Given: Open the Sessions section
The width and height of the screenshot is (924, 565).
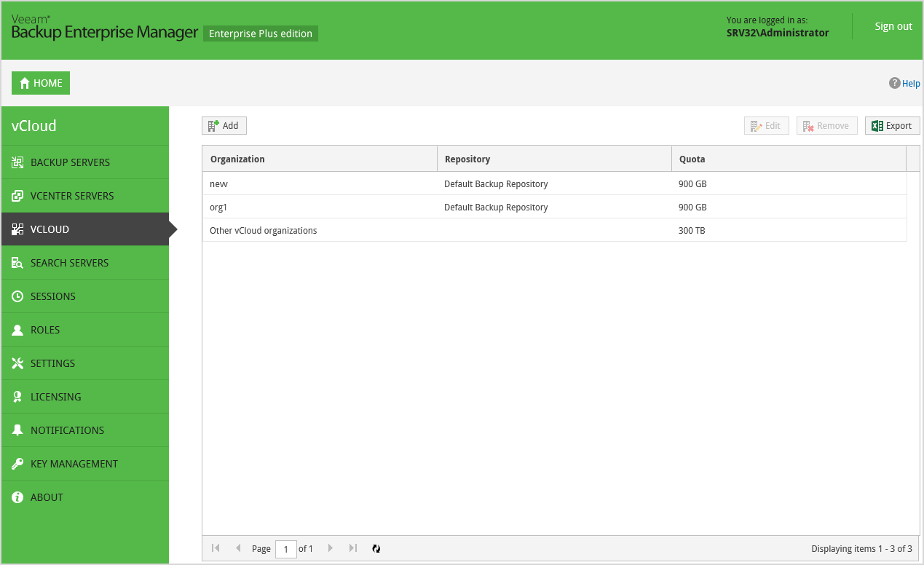Looking at the screenshot, I should pyautogui.click(x=85, y=296).
